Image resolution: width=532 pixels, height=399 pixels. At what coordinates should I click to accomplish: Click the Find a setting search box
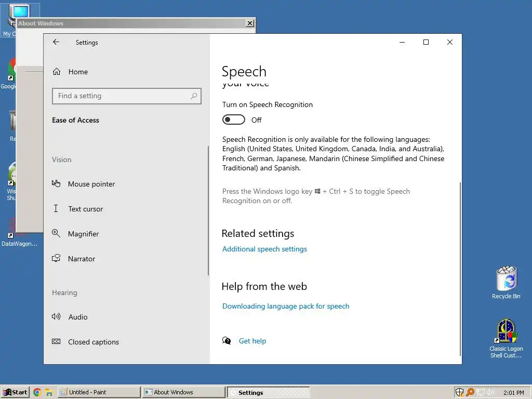click(x=127, y=96)
